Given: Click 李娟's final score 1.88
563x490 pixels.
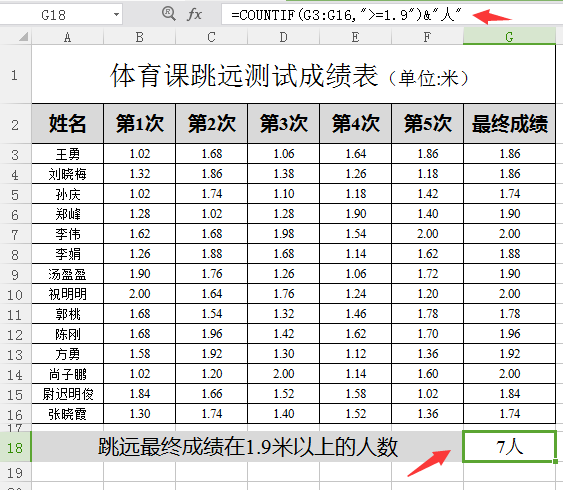Looking at the screenshot, I should pos(510,254).
